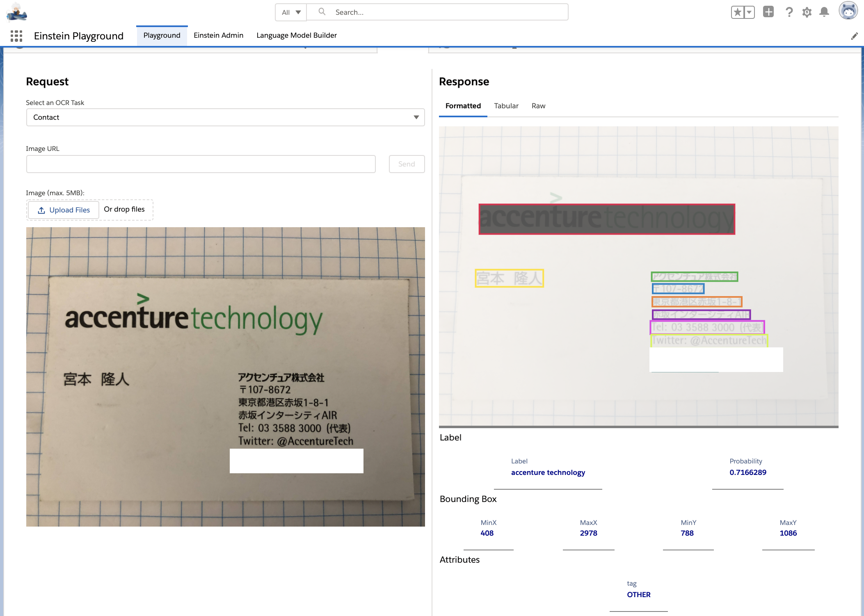This screenshot has width=864, height=616.
Task: Open the favorites list dropdown arrow
Action: (x=749, y=12)
